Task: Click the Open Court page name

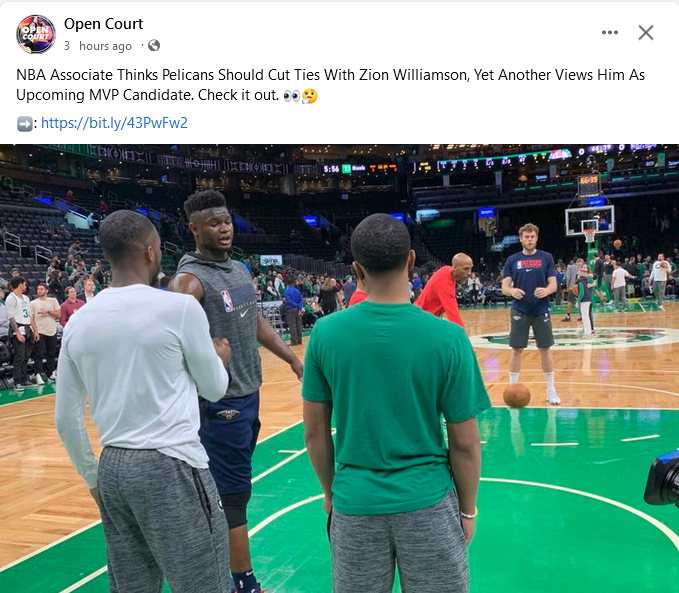Action: click(x=103, y=24)
